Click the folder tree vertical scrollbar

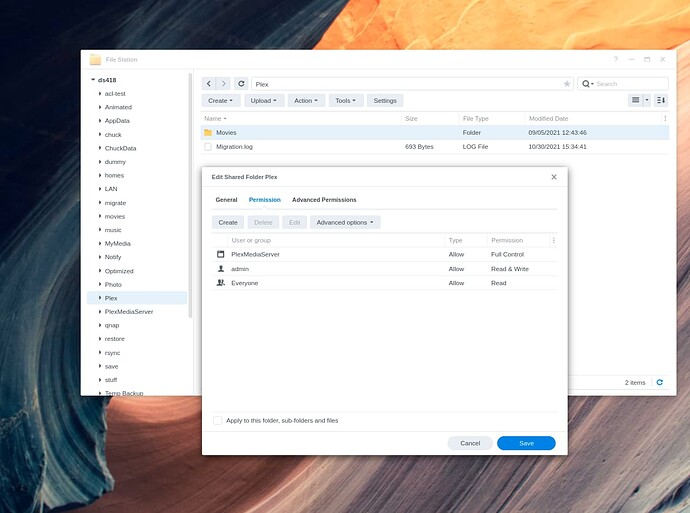point(190,195)
